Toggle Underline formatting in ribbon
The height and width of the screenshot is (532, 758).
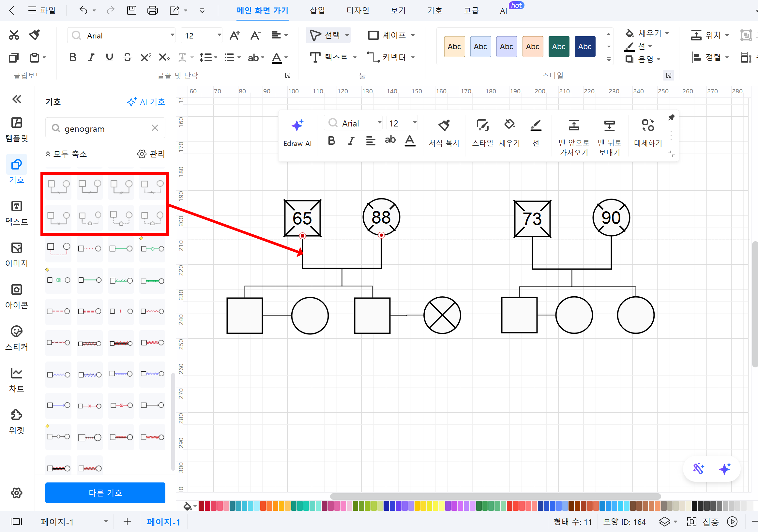(109, 57)
